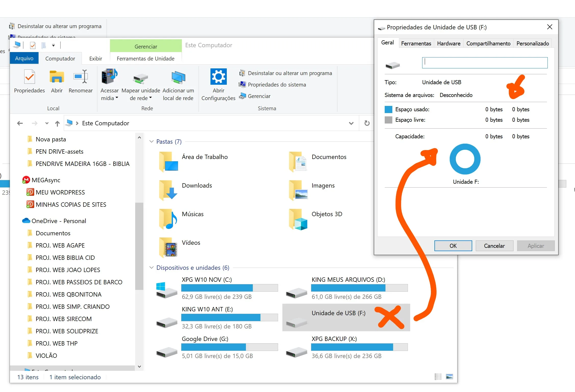Collapse the Dispositivos e unidades section

152,267
